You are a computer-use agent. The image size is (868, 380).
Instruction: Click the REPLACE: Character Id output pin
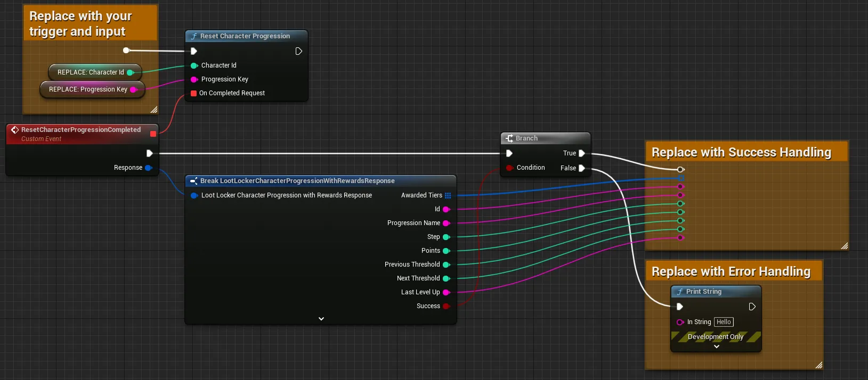pos(131,72)
